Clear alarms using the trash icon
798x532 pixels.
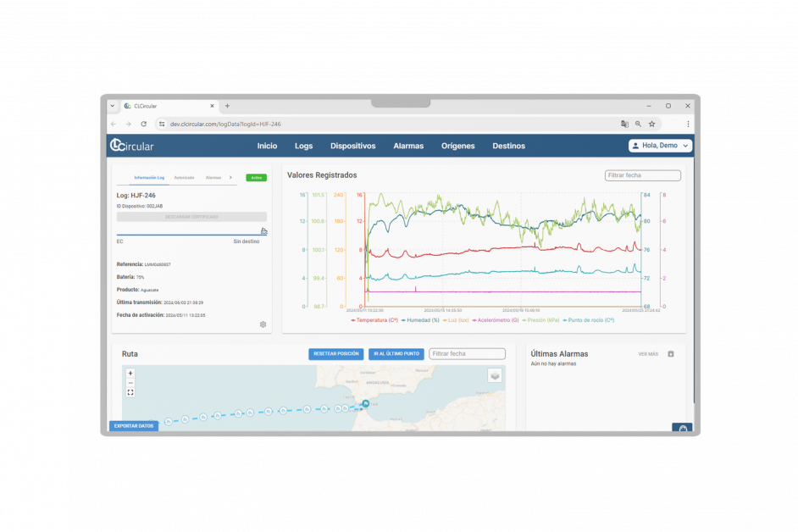pos(672,354)
